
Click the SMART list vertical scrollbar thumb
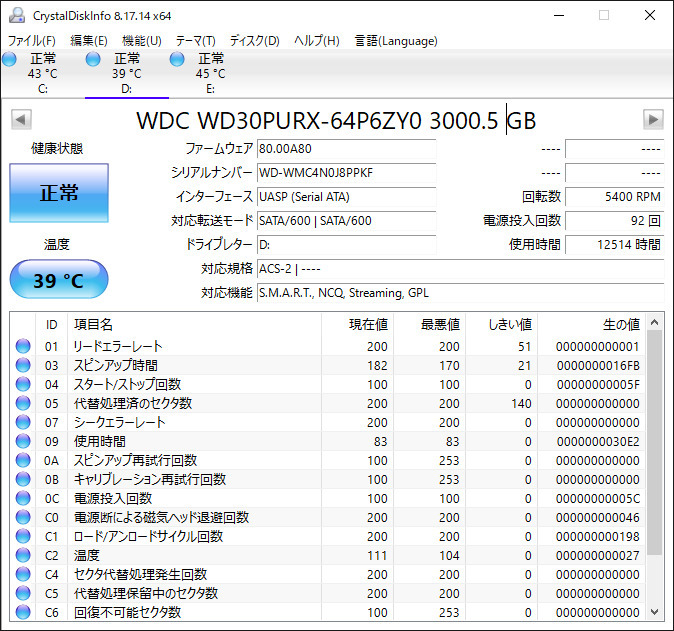tap(655, 443)
